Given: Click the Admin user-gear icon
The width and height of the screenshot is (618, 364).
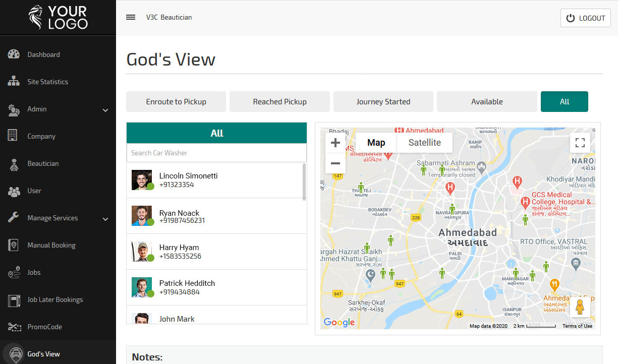Looking at the screenshot, I should (14, 109).
